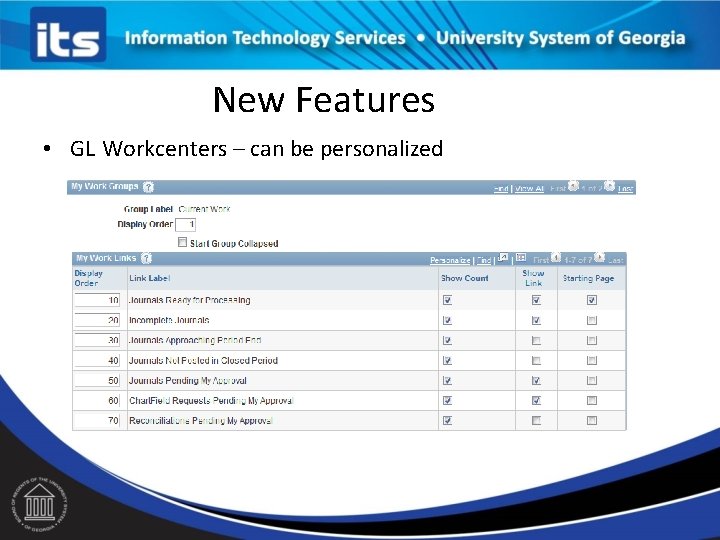Image resolution: width=720 pixels, height=540 pixels.
Task: Toggle Show Link for Incomplete Journals
Action: tap(536, 321)
